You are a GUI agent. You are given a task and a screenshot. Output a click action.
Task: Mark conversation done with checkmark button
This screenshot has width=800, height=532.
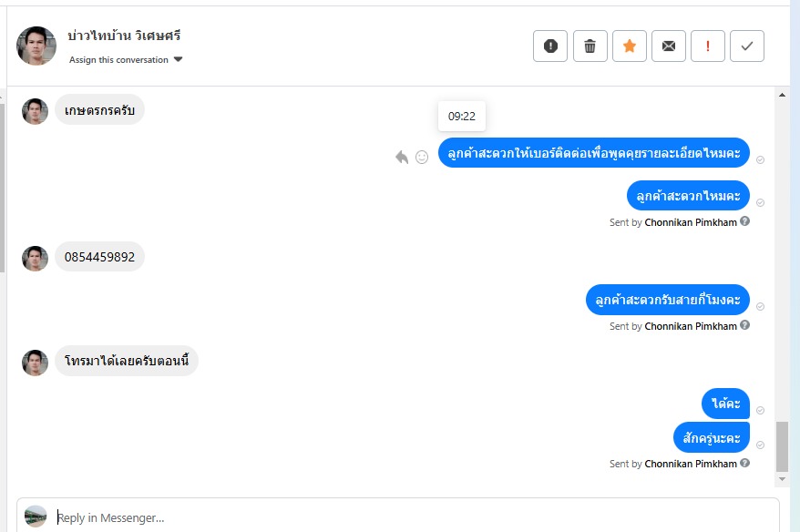point(747,46)
